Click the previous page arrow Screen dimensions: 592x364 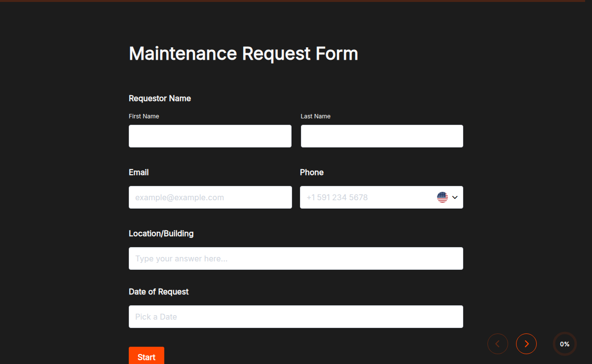pos(498,344)
